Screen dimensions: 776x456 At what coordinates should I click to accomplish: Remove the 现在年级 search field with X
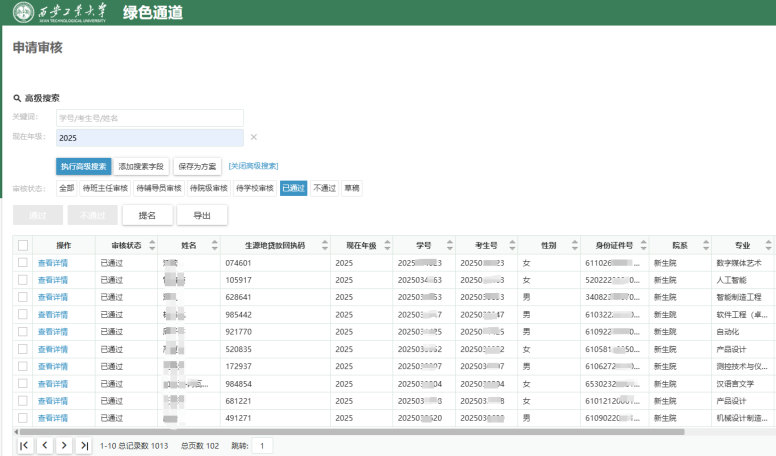click(253, 137)
